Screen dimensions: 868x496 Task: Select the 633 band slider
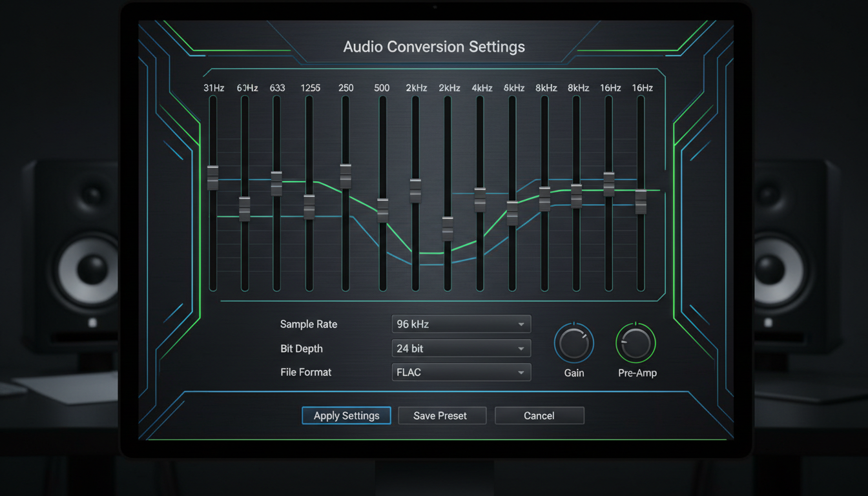[x=277, y=183]
